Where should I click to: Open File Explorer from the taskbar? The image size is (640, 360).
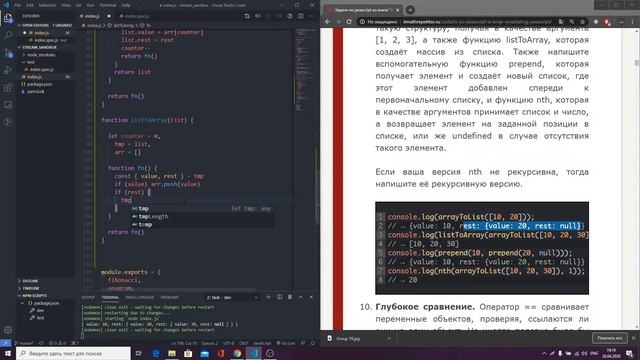click(172, 353)
